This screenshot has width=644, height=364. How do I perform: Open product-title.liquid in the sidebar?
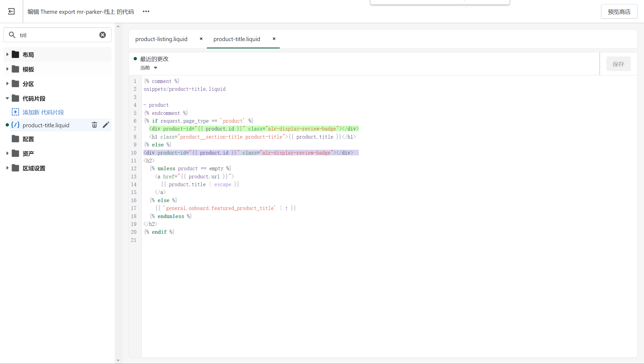pos(46,125)
